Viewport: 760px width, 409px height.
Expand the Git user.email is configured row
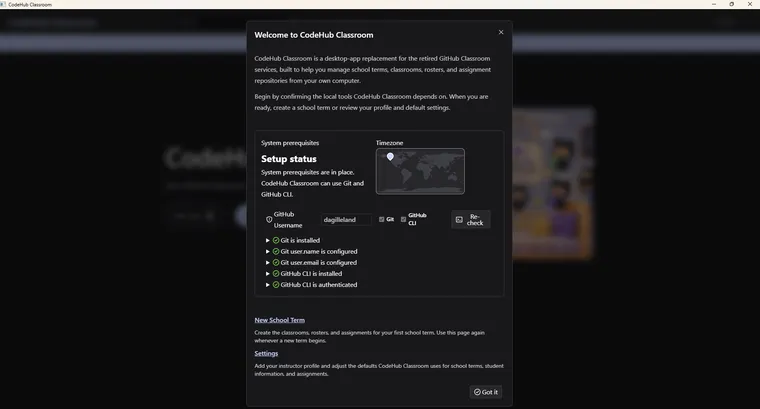(268, 263)
